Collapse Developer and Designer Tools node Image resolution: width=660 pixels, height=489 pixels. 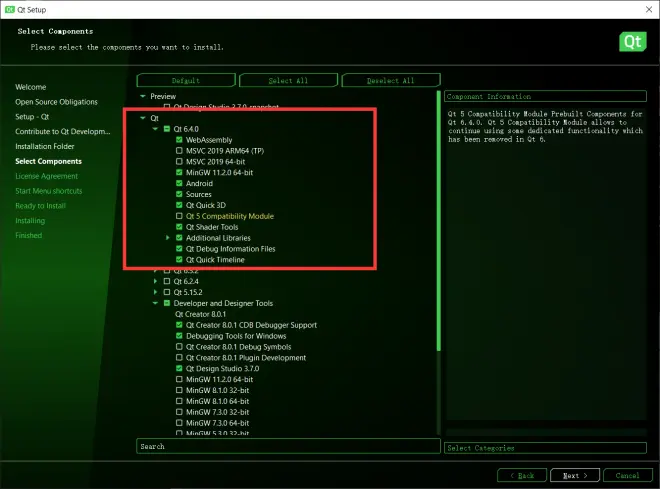click(155, 303)
